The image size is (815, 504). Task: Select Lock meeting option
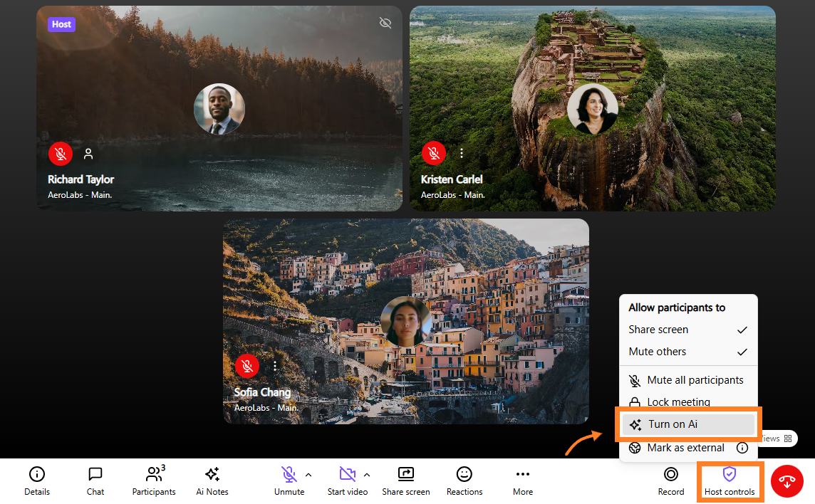coord(688,401)
